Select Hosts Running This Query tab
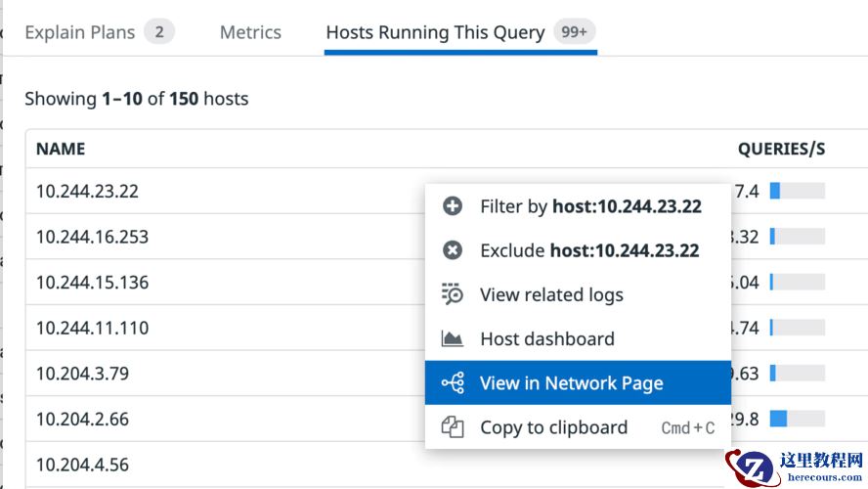868x489 pixels. [x=435, y=32]
